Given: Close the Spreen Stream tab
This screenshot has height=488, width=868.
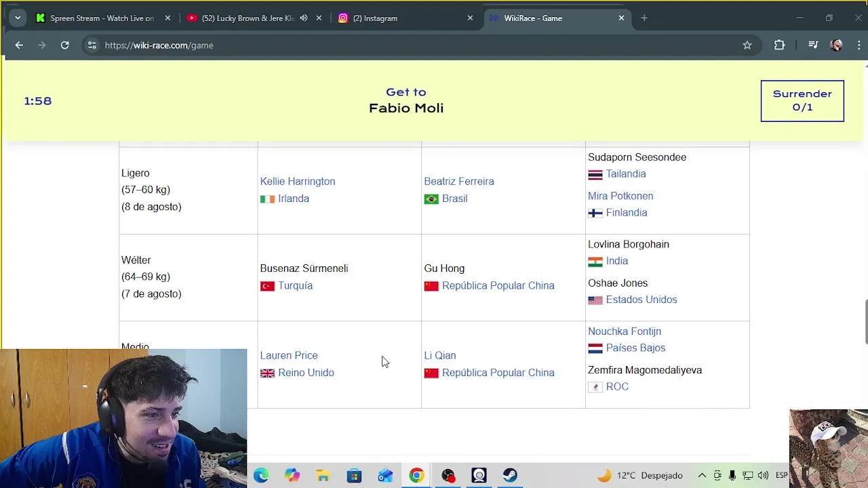Looking at the screenshot, I should pyautogui.click(x=167, y=18).
